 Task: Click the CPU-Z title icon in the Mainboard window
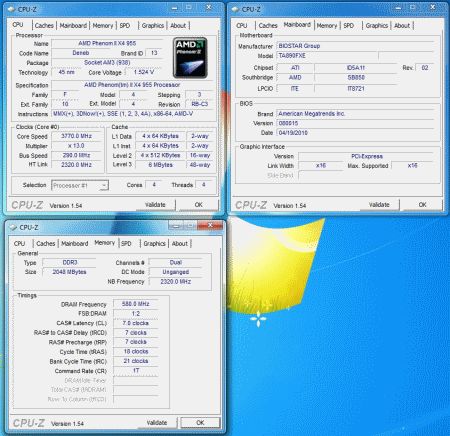click(236, 9)
